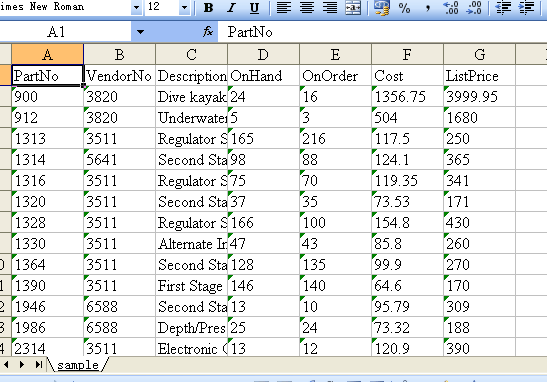This screenshot has width=547, height=382.
Task: Increase cell indent
Action: click(526, 7)
